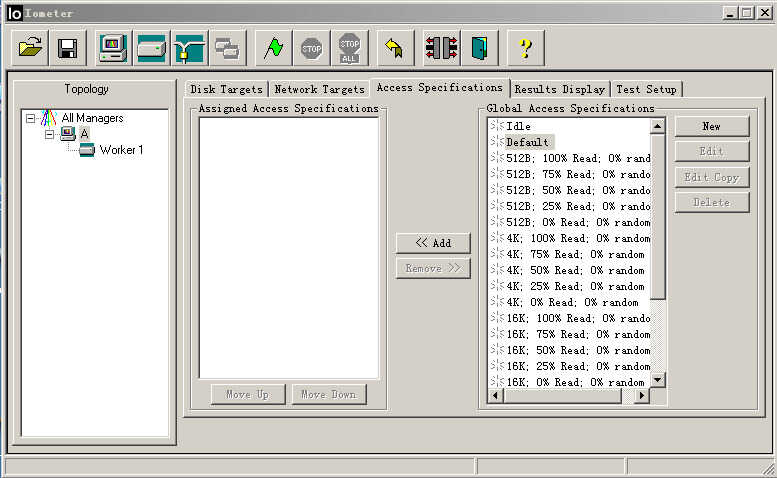Click New to create access specification
The image size is (777, 478).
pos(712,126)
